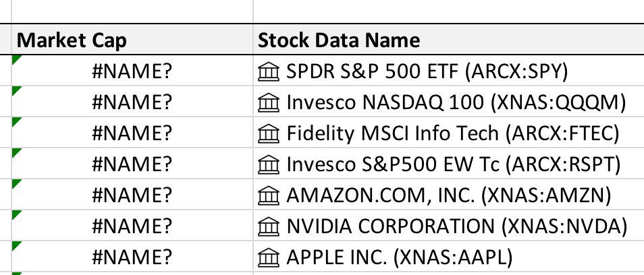The height and width of the screenshot is (275, 644).
Task: Select the AMAZON.COM, INC. (XNAS:AMZN) cell text
Action: tap(448, 195)
